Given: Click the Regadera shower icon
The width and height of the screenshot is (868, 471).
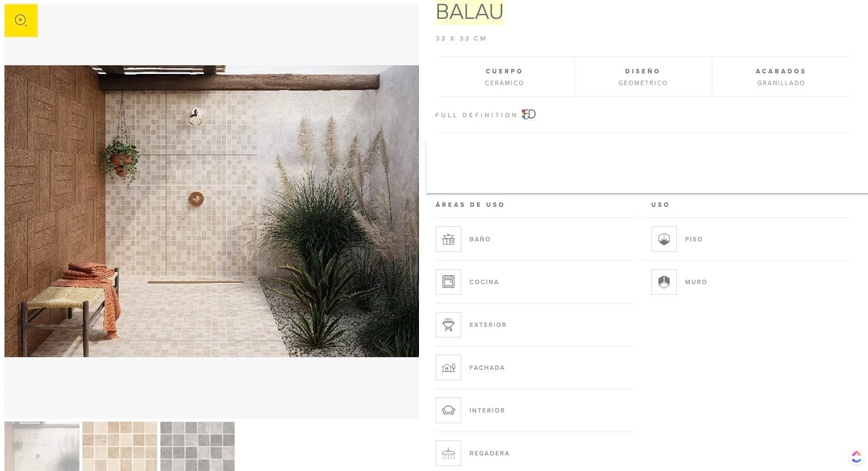Looking at the screenshot, I should (448, 453).
